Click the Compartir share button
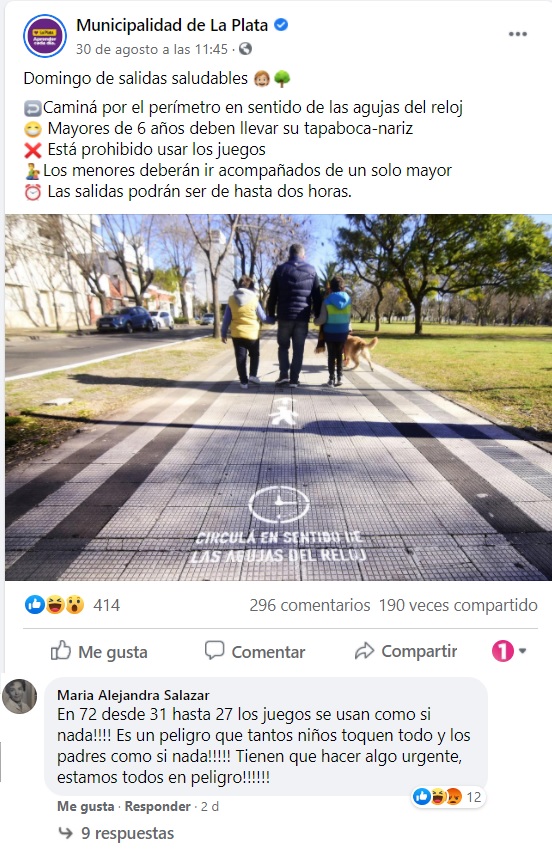The height and width of the screenshot is (857, 552). click(x=406, y=651)
